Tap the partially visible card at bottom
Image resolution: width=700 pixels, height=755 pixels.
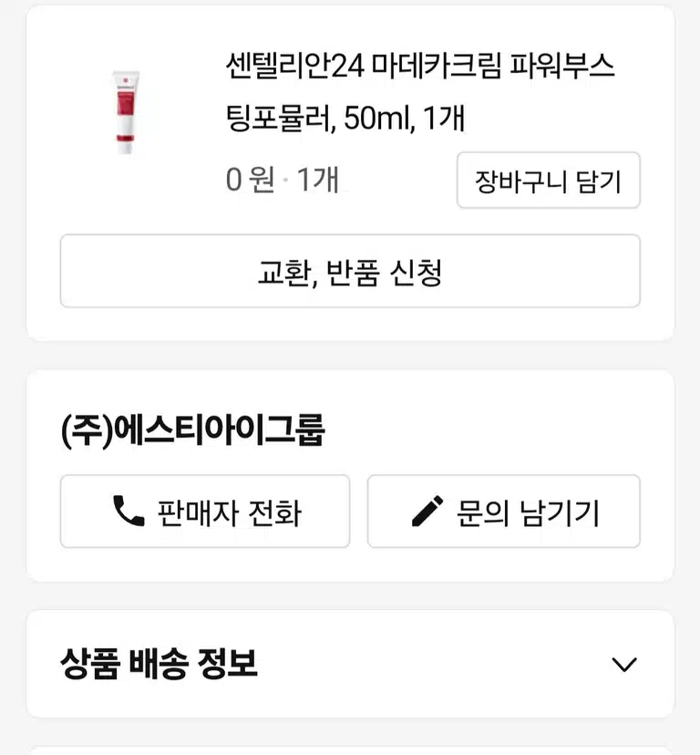[350, 750]
